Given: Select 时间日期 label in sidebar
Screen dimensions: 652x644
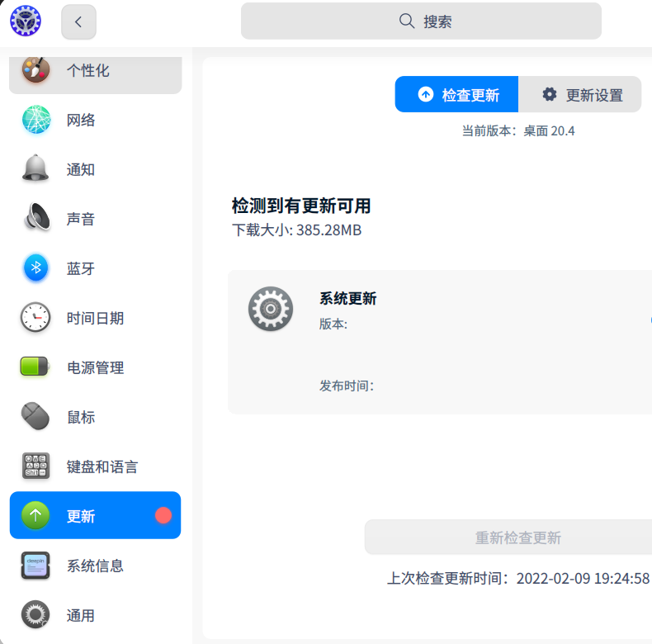Looking at the screenshot, I should point(95,318).
